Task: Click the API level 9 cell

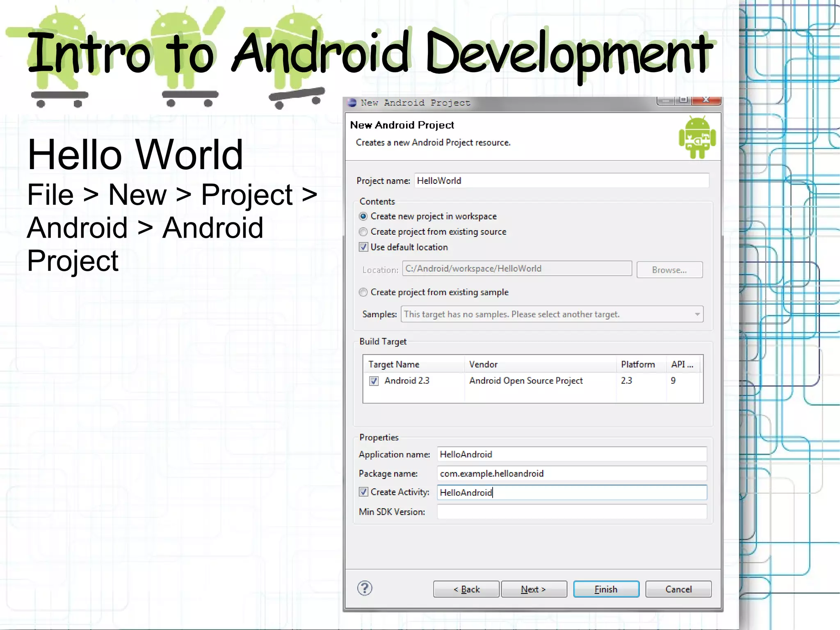Action: click(673, 381)
